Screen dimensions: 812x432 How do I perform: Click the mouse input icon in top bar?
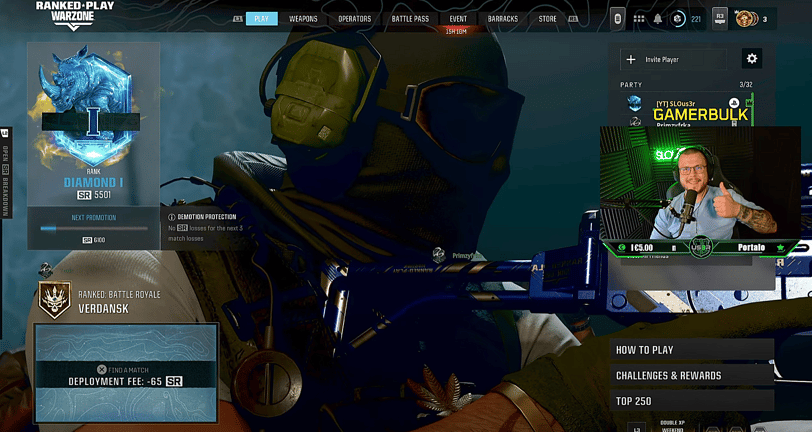617,19
